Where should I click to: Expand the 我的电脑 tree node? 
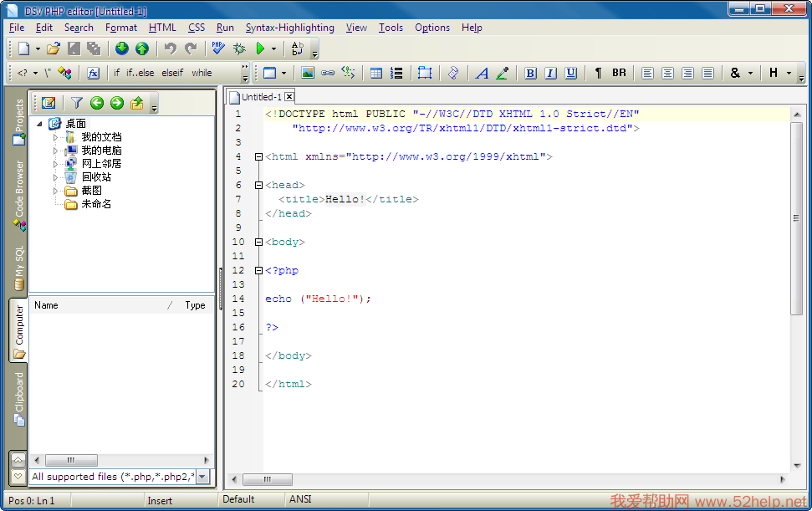point(56,151)
